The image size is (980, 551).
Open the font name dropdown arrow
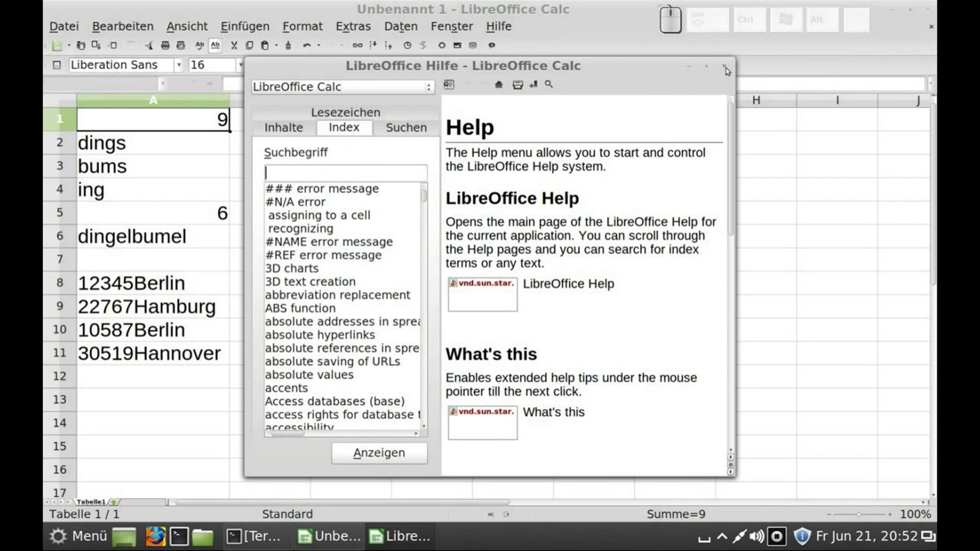(x=179, y=65)
